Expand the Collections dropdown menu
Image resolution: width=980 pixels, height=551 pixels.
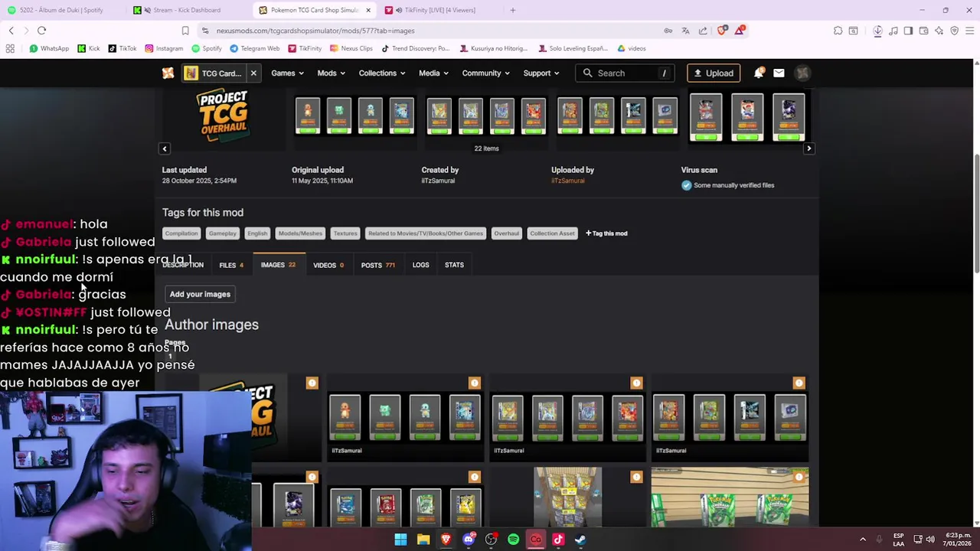tap(382, 73)
